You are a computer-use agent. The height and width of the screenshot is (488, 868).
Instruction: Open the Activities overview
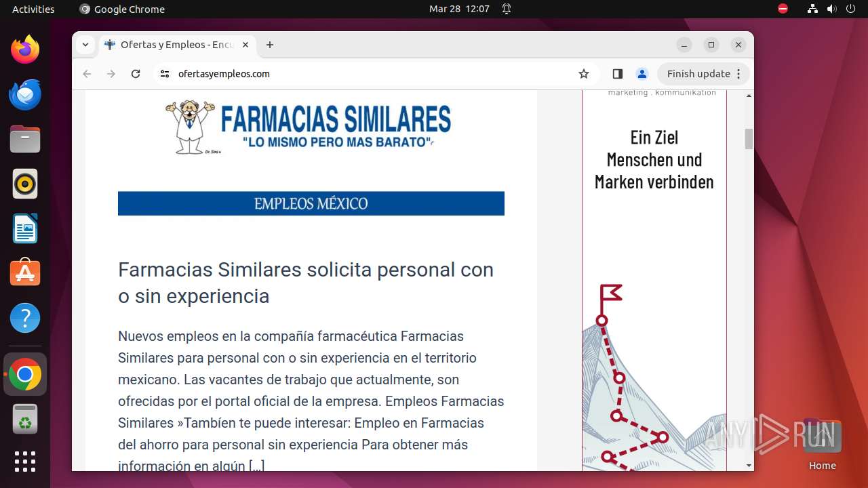click(33, 9)
